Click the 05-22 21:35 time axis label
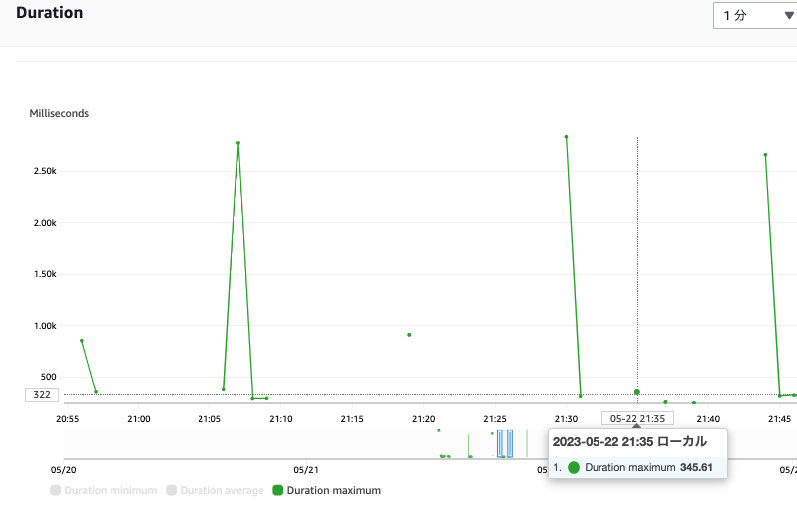This screenshot has width=797, height=513. click(x=637, y=418)
